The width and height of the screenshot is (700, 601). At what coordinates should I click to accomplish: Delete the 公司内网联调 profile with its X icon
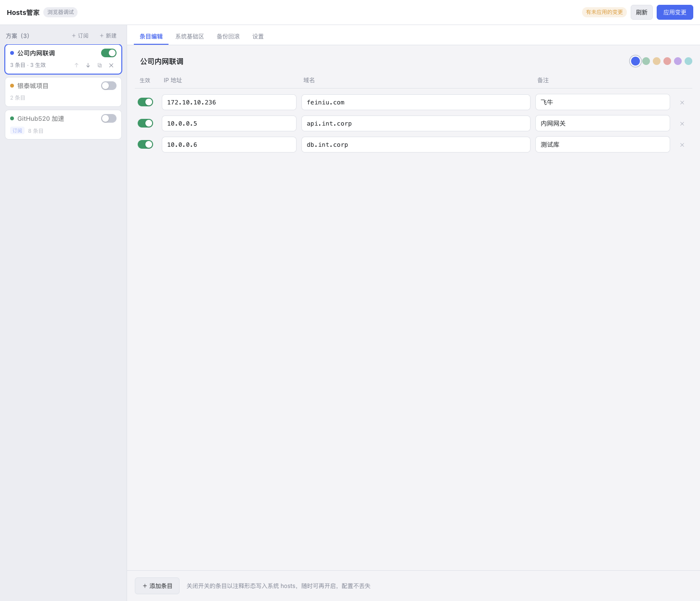click(x=111, y=65)
